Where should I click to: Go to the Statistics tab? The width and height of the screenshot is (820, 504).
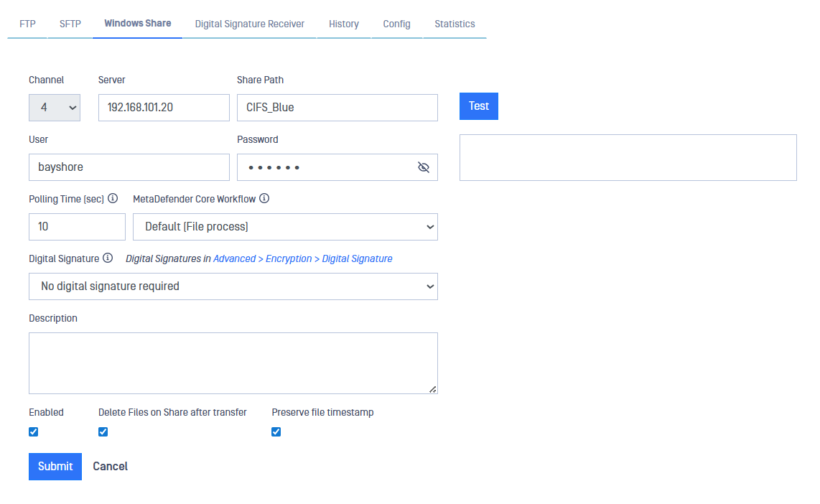click(x=455, y=24)
